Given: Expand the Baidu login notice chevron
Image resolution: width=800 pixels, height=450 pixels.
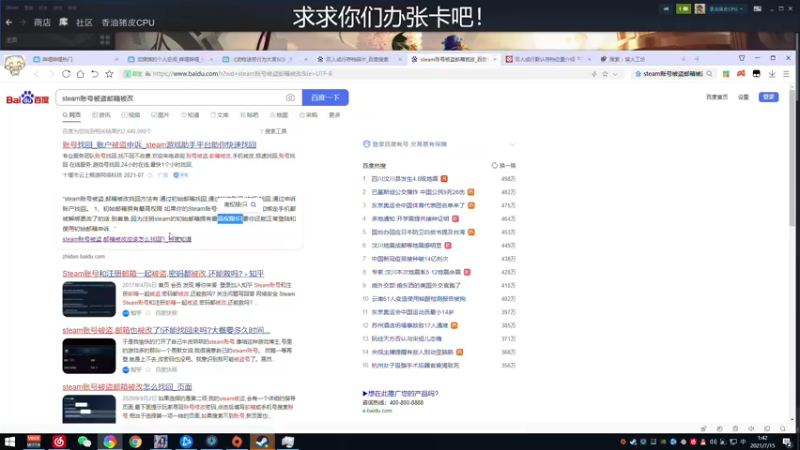Looking at the screenshot, I should (x=512, y=144).
